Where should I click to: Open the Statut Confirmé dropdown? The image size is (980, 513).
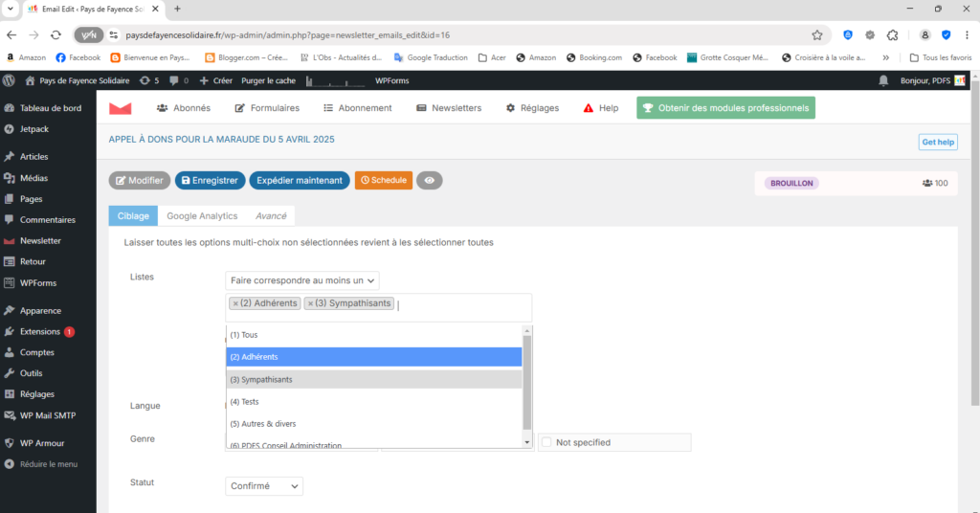(264, 486)
